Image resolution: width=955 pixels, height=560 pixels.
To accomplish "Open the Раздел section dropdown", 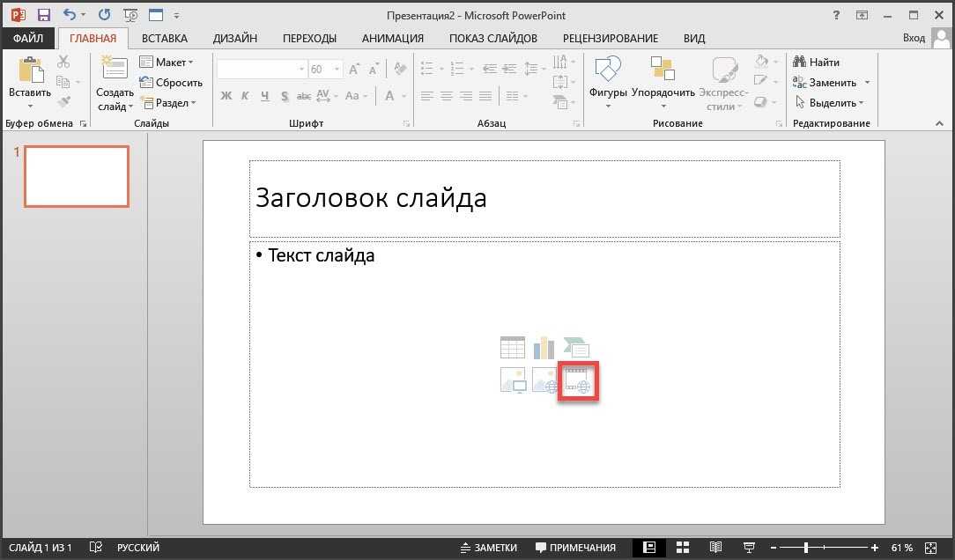I will pyautogui.click(x=168, y=103).
